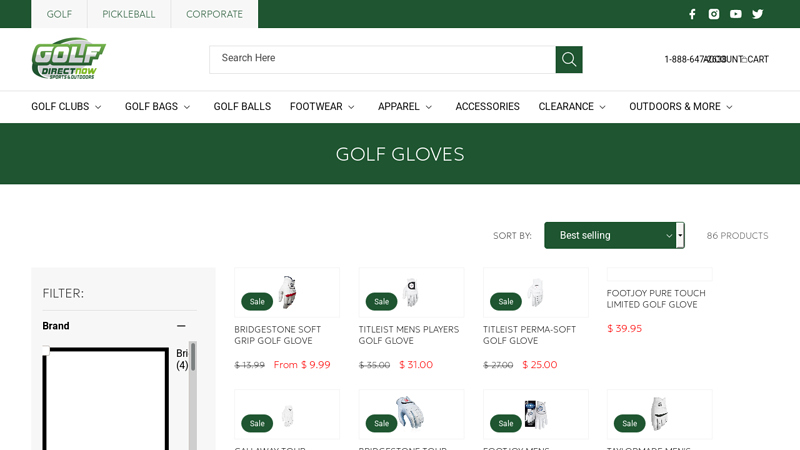
Task: Click the Golf Direct Now logo
Action: [x=68, y=59]
